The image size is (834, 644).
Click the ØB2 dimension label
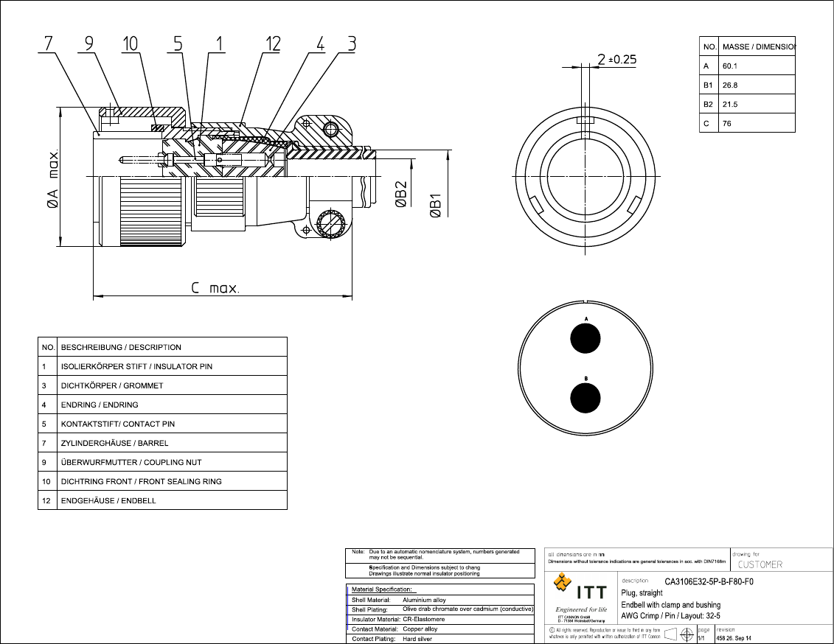tap(402, 194)
